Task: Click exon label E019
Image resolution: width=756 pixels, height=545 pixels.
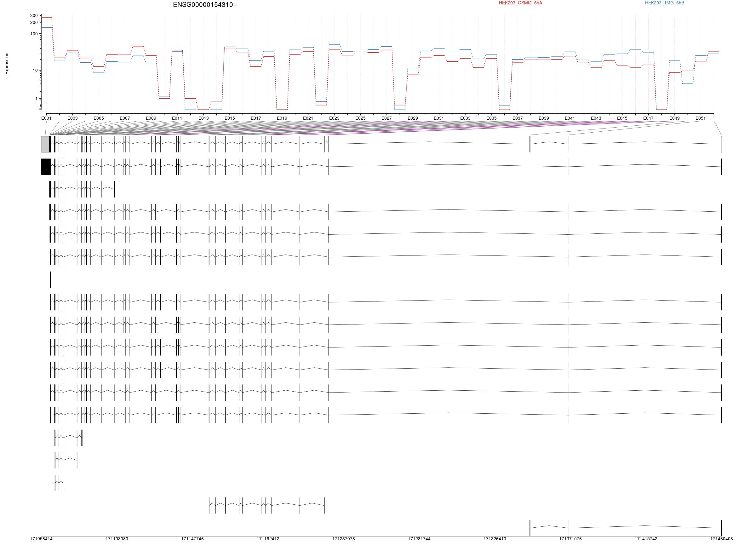Action: click(x=282, y=118)
